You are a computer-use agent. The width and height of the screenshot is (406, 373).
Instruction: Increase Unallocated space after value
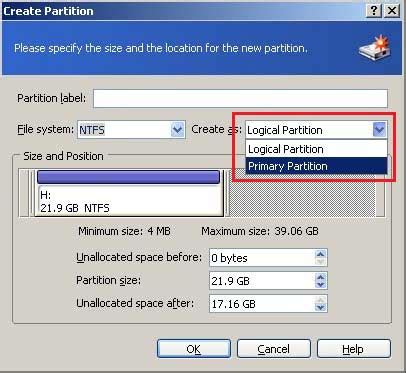(x=320, y=300)
